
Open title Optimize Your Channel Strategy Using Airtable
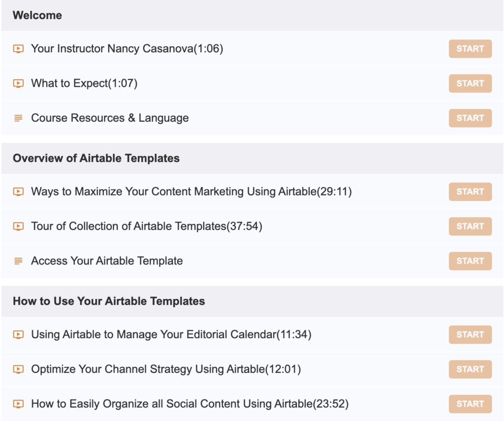[x=166, y=369]
